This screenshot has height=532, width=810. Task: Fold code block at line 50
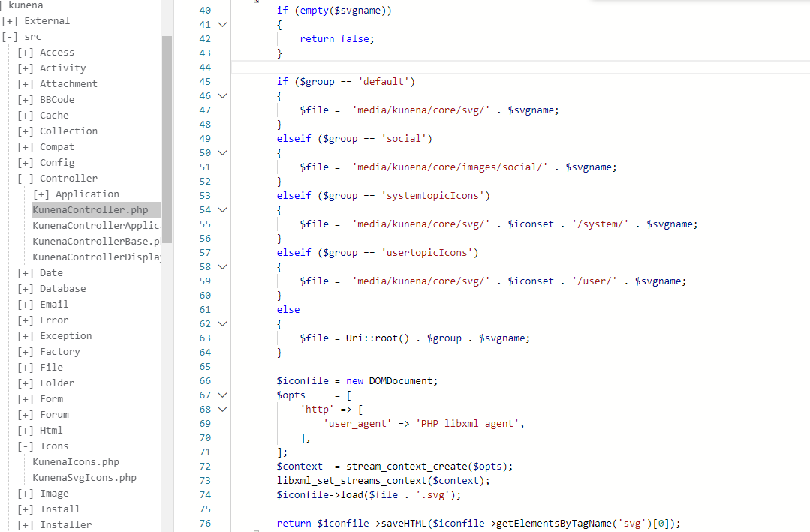(223, 153)
